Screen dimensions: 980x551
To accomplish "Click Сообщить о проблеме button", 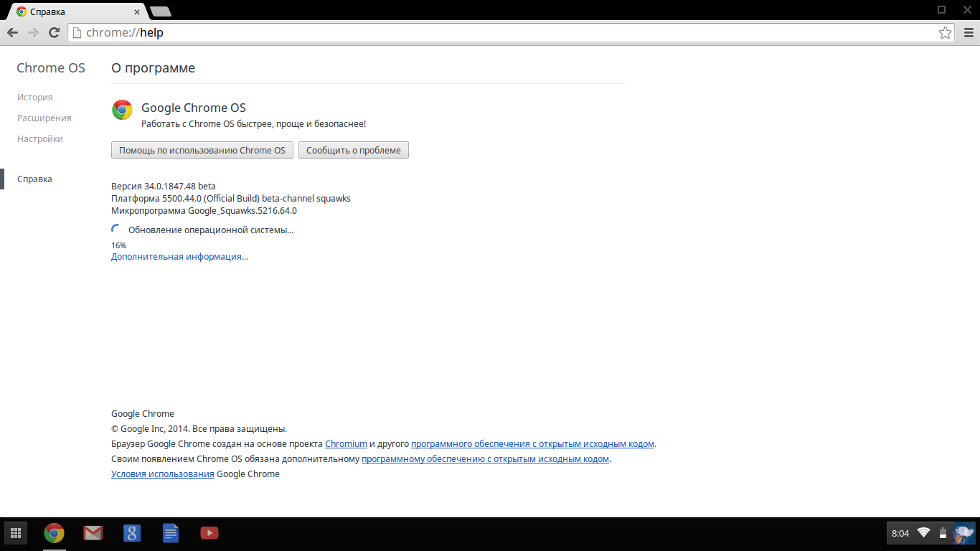I will coord(354,150).
